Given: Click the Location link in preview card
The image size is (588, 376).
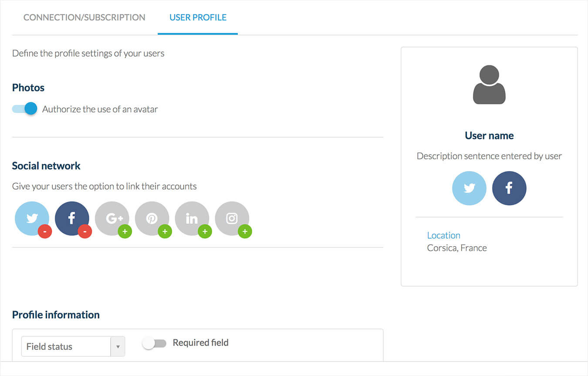Looking at the screenshot, I should (x=443, y=235).
